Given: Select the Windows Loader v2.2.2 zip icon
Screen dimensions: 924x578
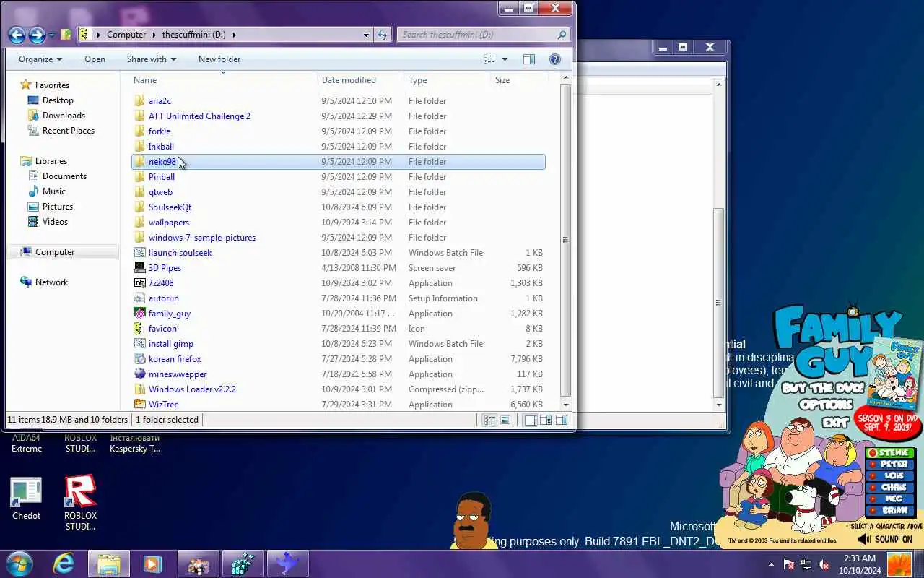Looking at the screenshot, I should pos(140,389).
